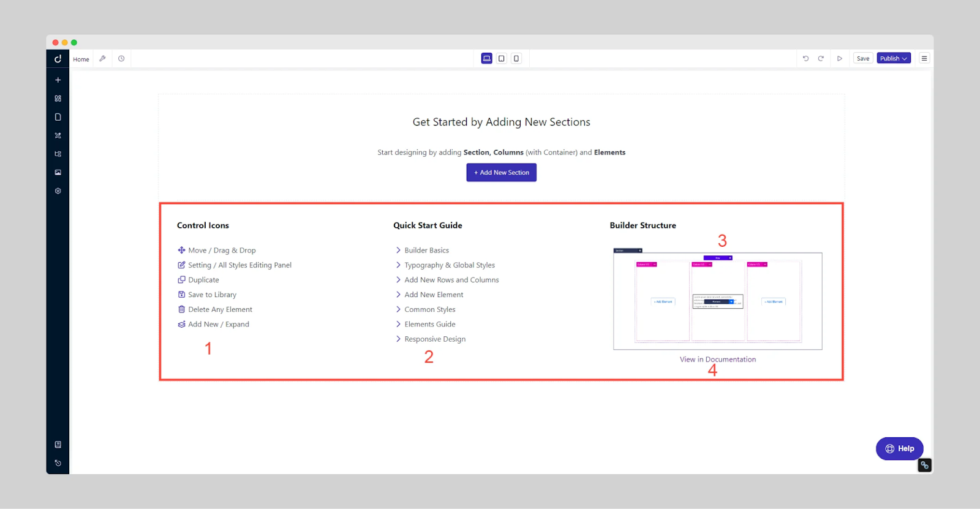Open the hamburger menu in top bar
980x509 pixels.
coord(924,58)
